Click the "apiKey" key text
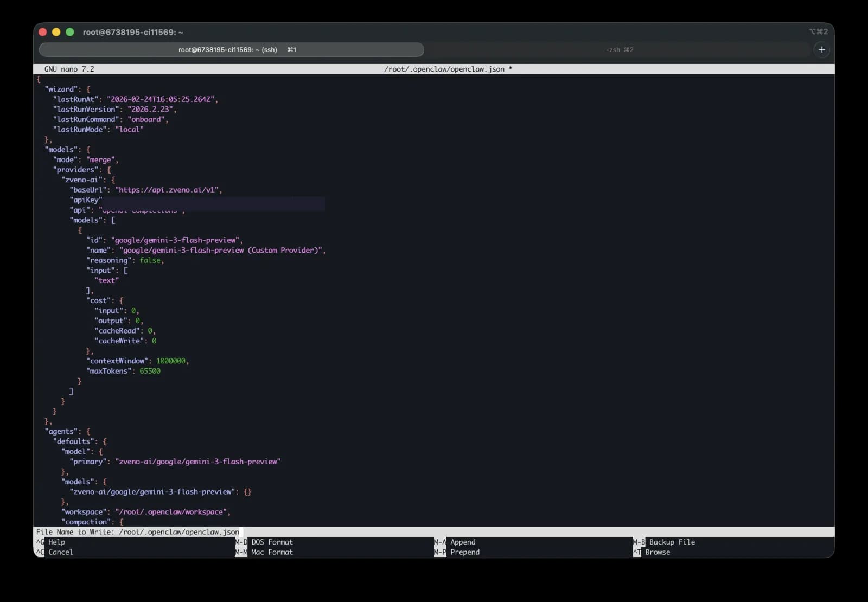 86,200
